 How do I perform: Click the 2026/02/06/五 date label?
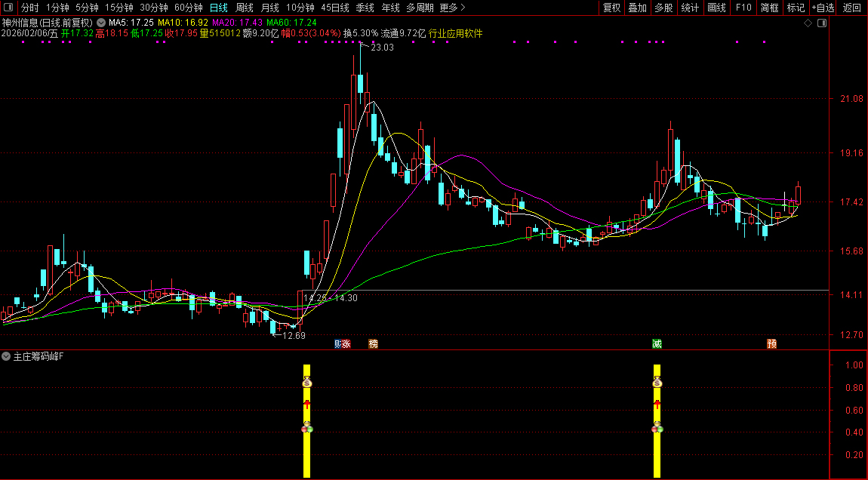30,33
